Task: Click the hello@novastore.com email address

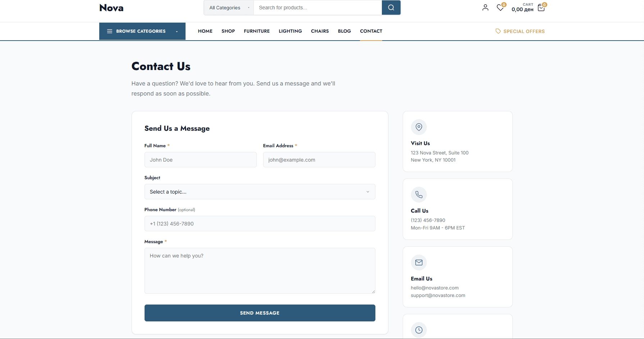Action: point(435,288)
